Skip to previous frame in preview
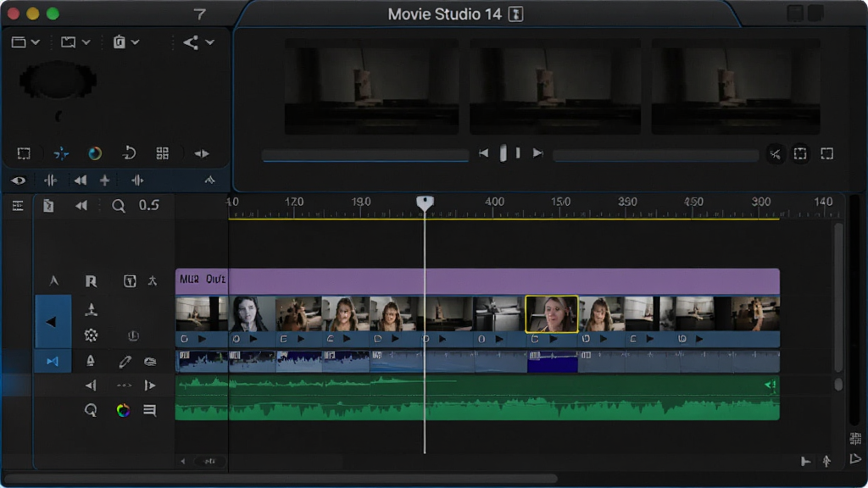This screenshot has height=488, width=868. 483,153
